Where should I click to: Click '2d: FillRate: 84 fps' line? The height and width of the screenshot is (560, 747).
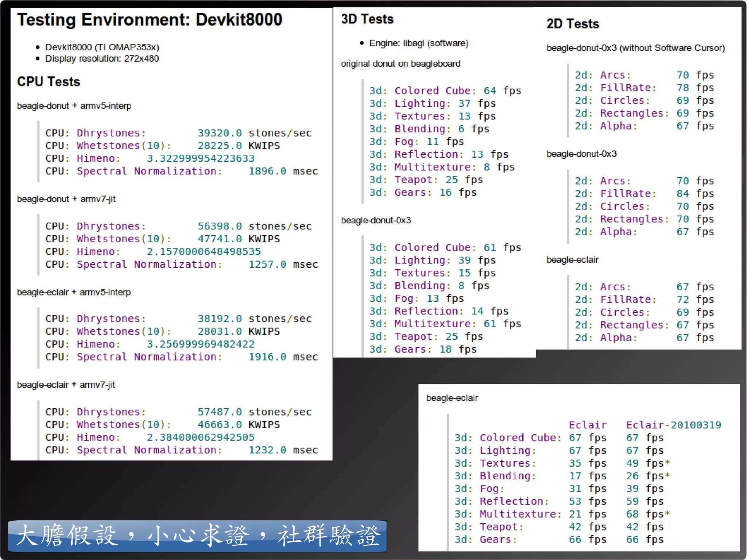(x=644, y=194)
